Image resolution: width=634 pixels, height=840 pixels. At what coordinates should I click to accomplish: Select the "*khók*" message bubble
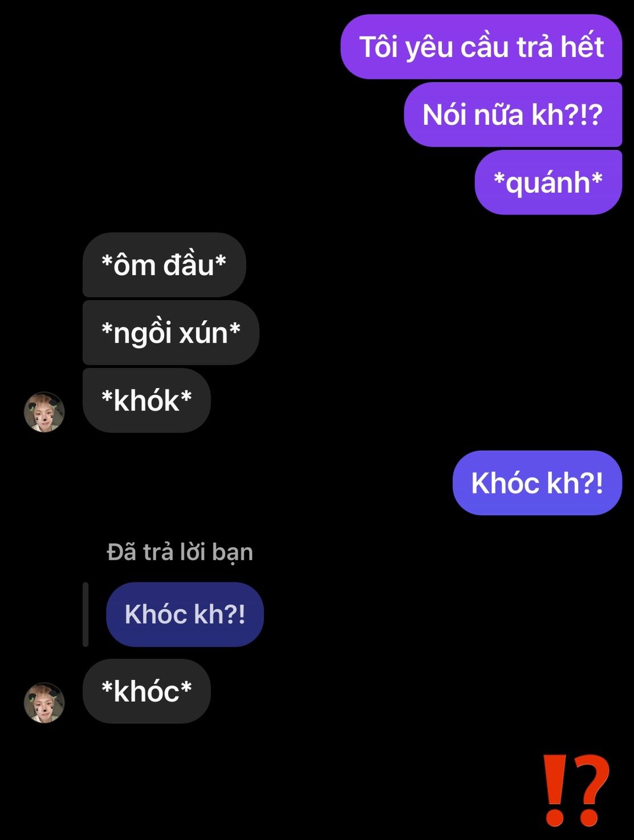coord(147,401)
